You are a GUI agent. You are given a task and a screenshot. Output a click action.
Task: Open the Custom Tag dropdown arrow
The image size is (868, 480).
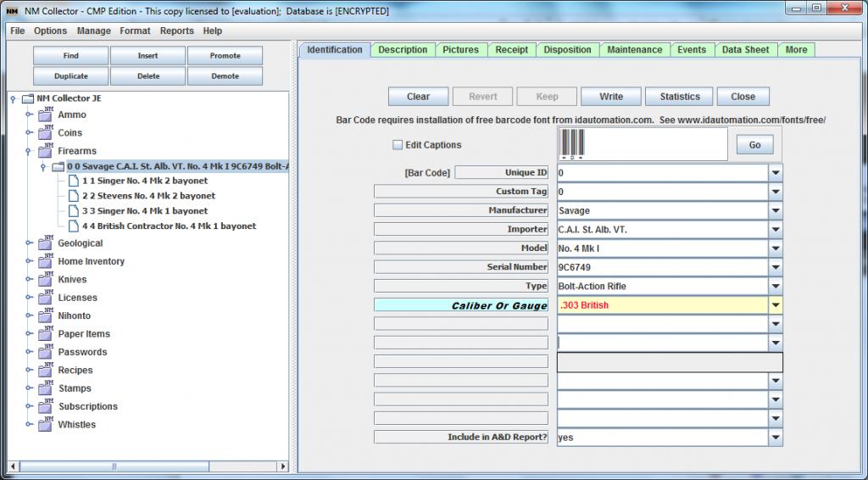(x=776, y=192)
